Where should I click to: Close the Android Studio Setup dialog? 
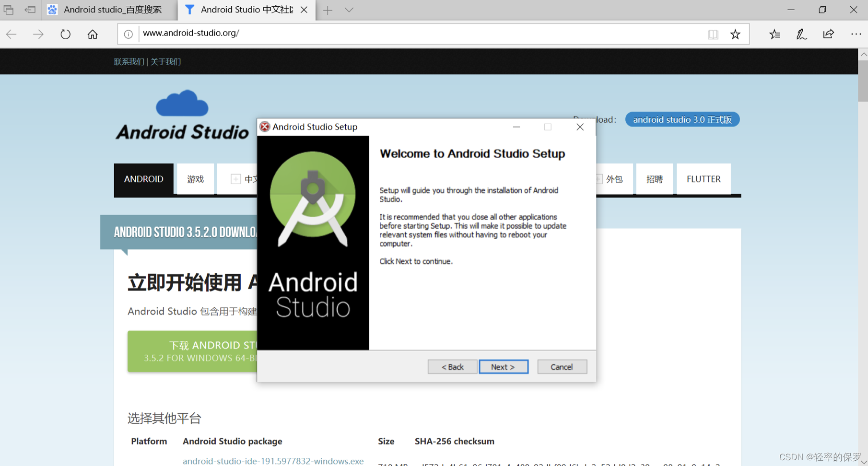click(580, 127)
